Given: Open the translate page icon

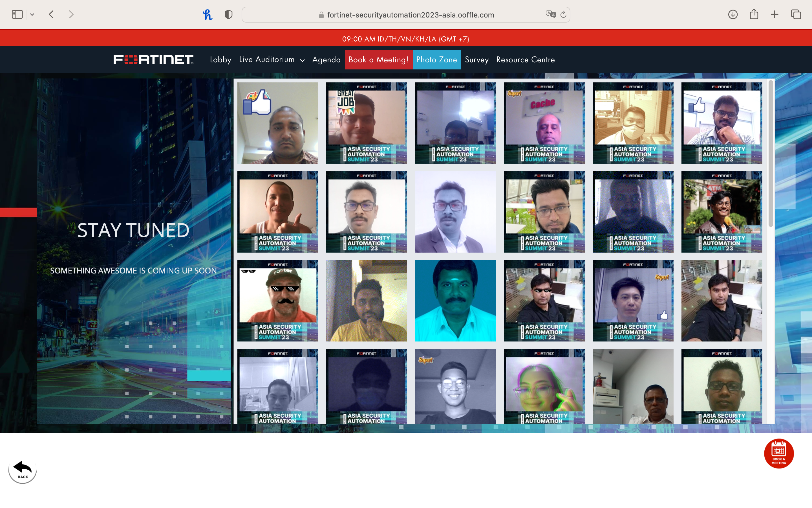Looking at the screenshot, I should 551,14.
